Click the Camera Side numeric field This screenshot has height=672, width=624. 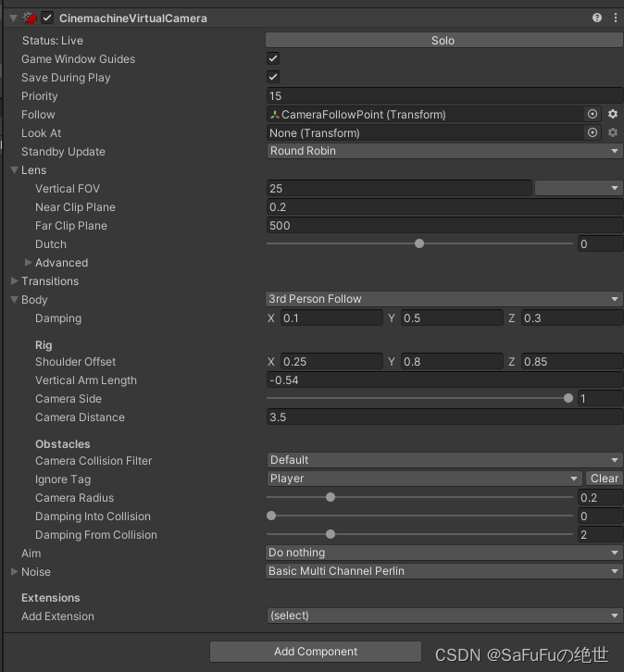[x=601, y=399]
